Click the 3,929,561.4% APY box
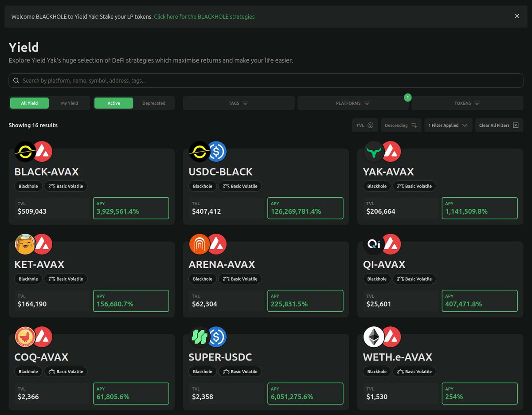This screenshot has height=415, width=532. 131,208
